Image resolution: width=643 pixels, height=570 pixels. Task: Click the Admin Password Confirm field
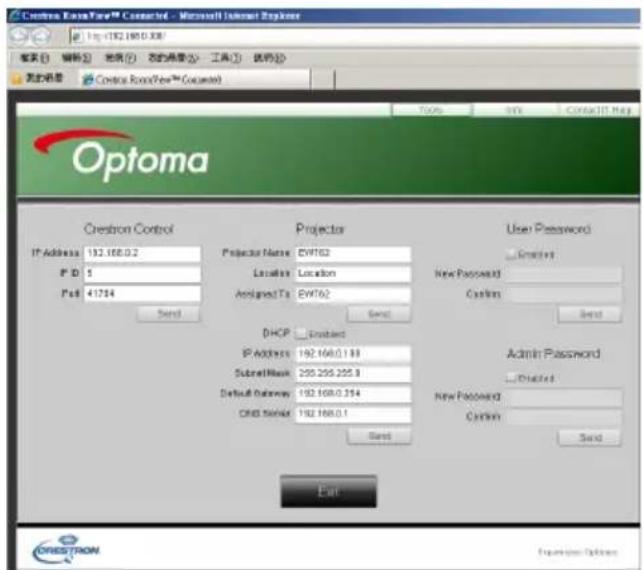(563, 417)
